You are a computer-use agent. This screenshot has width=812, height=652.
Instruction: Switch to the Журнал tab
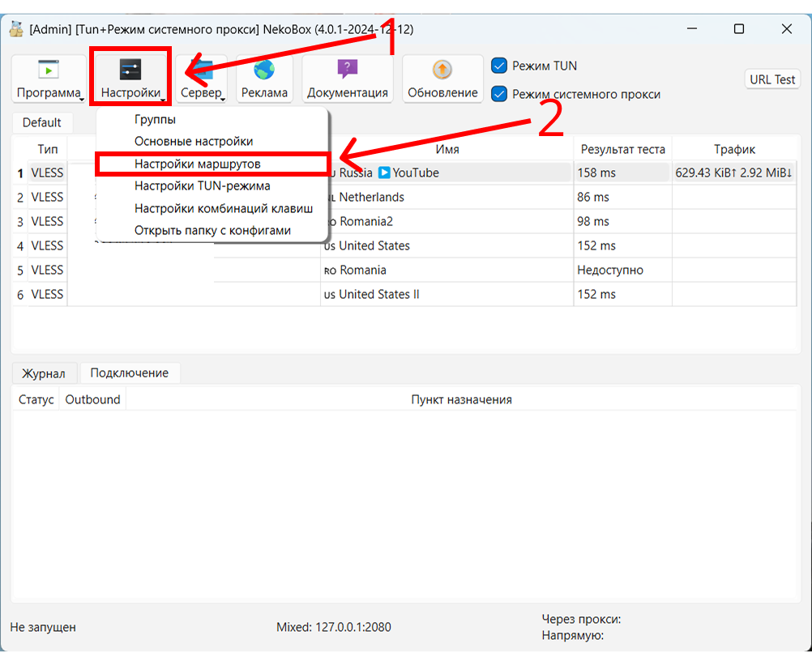coord(44,373)
